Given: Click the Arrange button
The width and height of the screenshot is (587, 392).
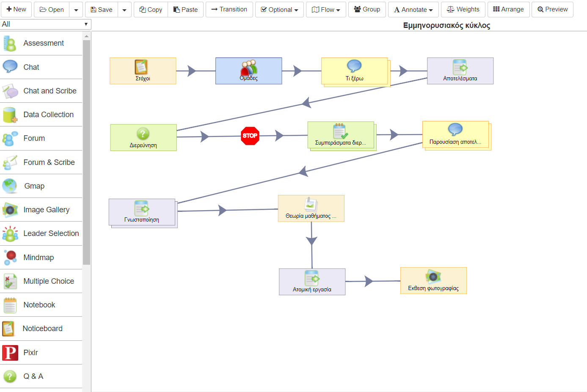Looking at the screenshot, I should click(508, 9).
